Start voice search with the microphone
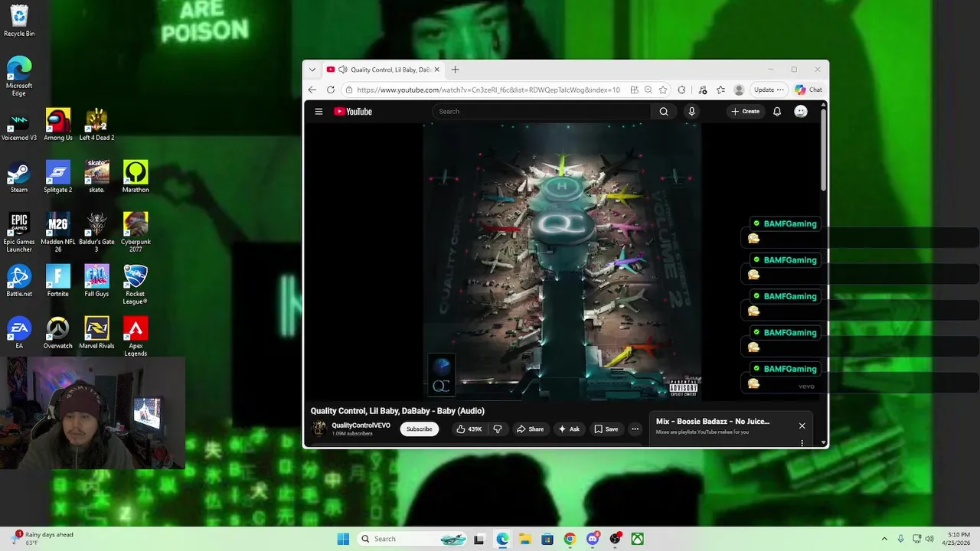The height and width of the screenshot is (551, 980). pos(691,112)
